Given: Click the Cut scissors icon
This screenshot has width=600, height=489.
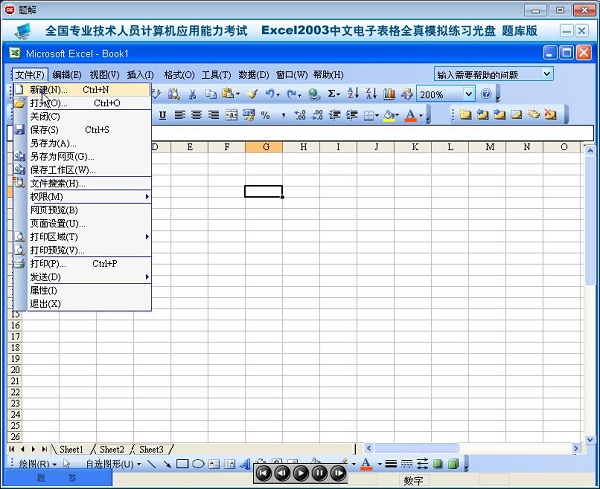Looking at the screenshot, I should (x=192, y=94).
